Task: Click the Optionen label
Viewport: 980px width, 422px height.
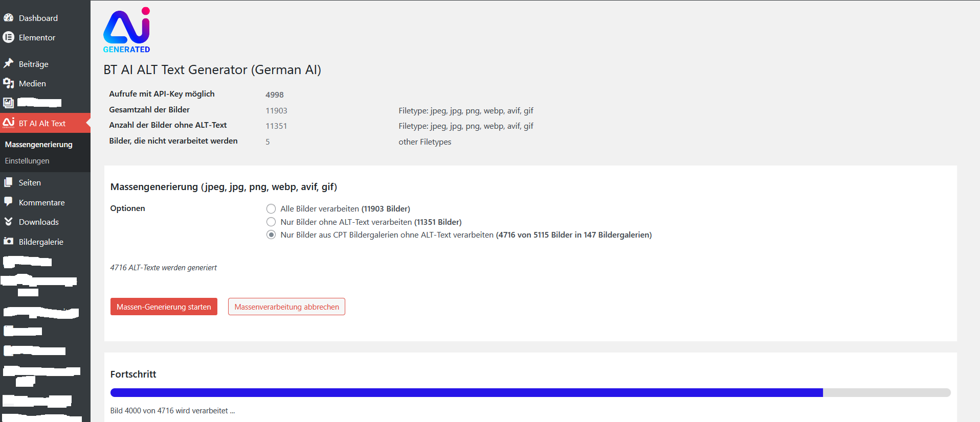Action: pos(127,208)
